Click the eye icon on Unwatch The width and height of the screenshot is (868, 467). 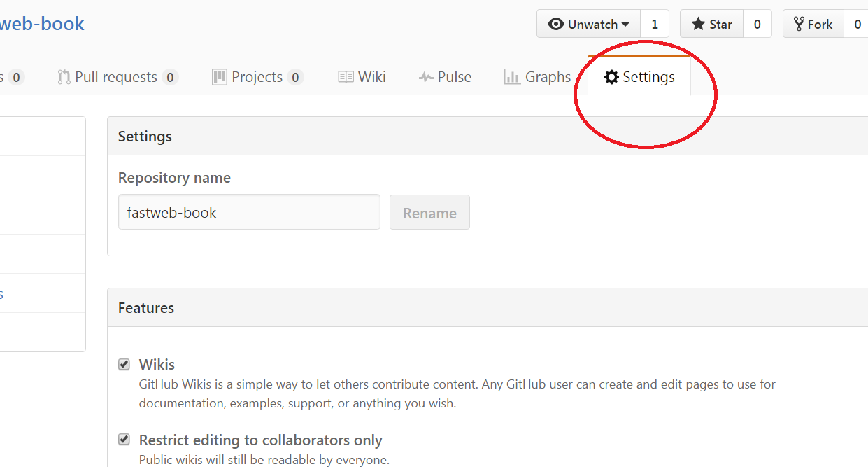pos(556,24)
